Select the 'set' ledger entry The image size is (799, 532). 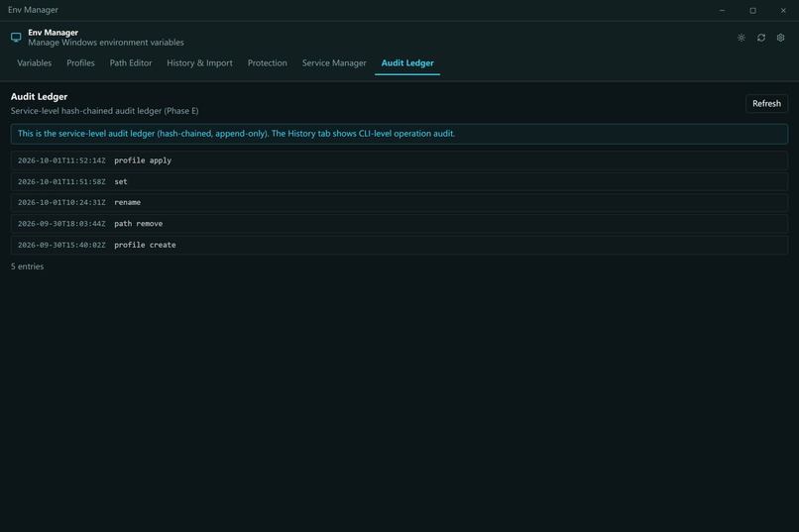(x=399, y=181)
